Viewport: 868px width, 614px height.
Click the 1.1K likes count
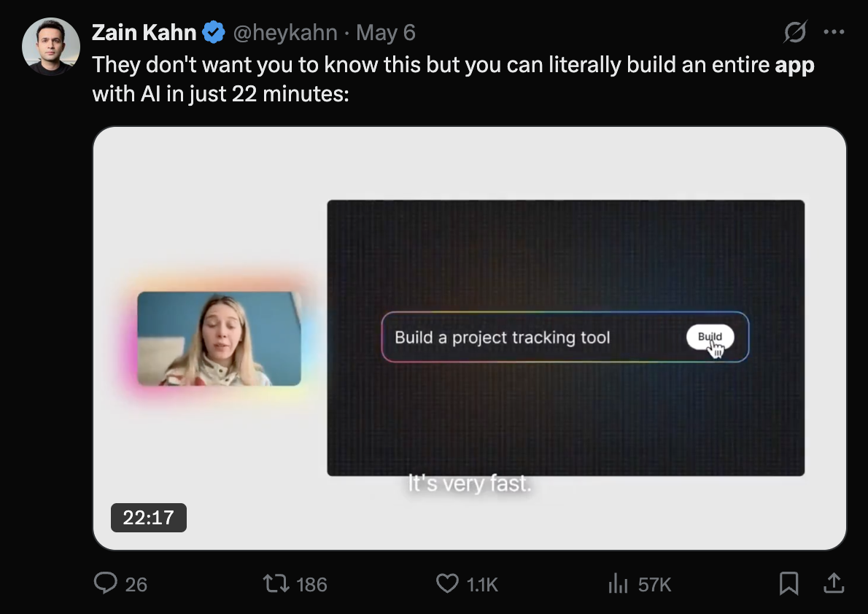point(482,584)
